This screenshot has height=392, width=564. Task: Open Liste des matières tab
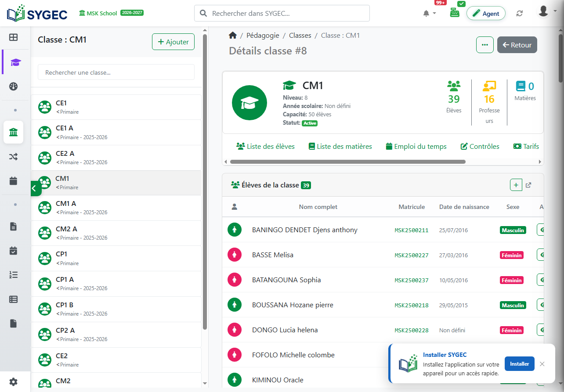click(340, 147)
